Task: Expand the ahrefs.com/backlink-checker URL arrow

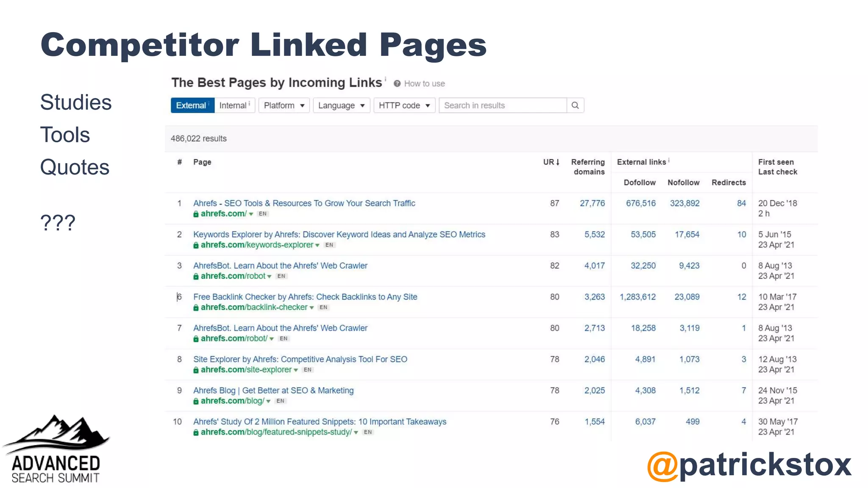Action: pos(312,308)
